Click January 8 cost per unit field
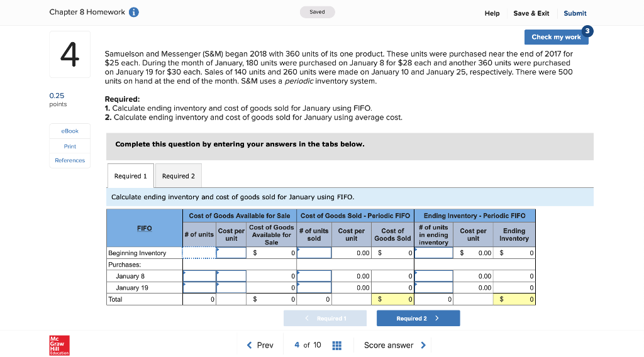The height and width of the screenshot is (357, 644). 231,276
